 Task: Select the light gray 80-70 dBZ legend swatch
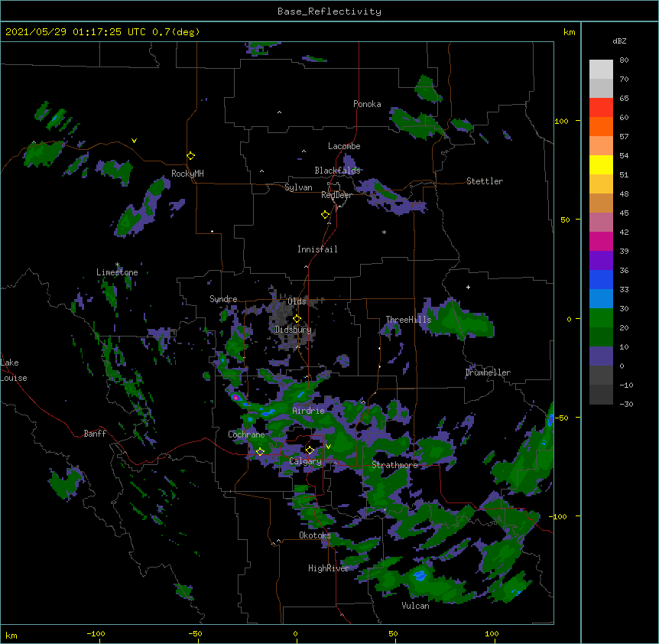601,69
